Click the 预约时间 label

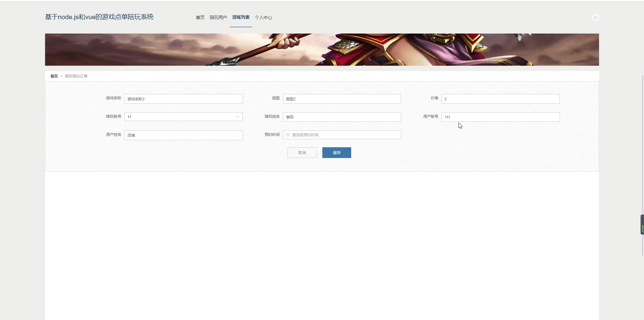click(x=272, y=135)
